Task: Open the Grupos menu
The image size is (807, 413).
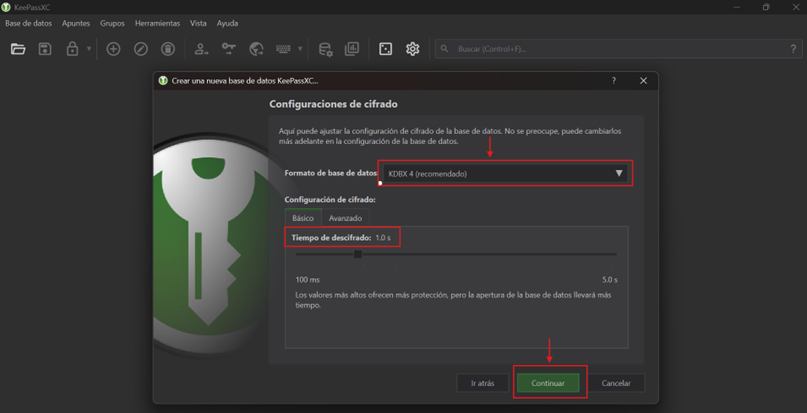Action: [112, 23]
